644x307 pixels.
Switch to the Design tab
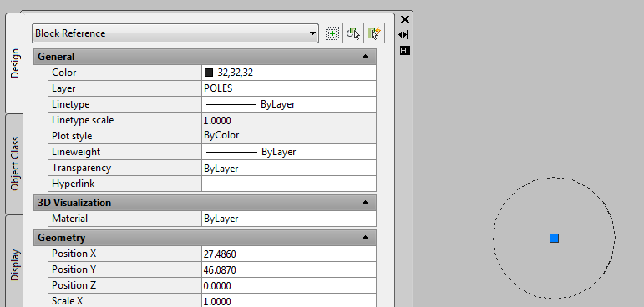[15, 63]
